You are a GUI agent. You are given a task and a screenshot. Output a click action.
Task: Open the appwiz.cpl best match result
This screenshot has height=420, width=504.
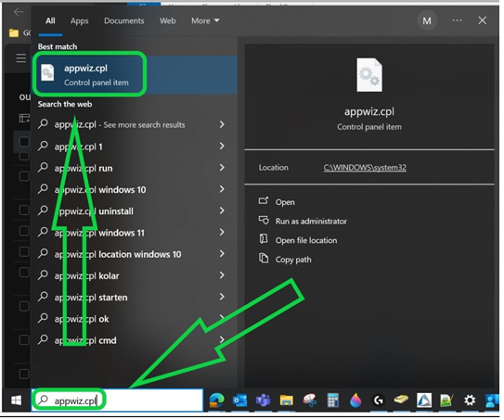point(135,74)
